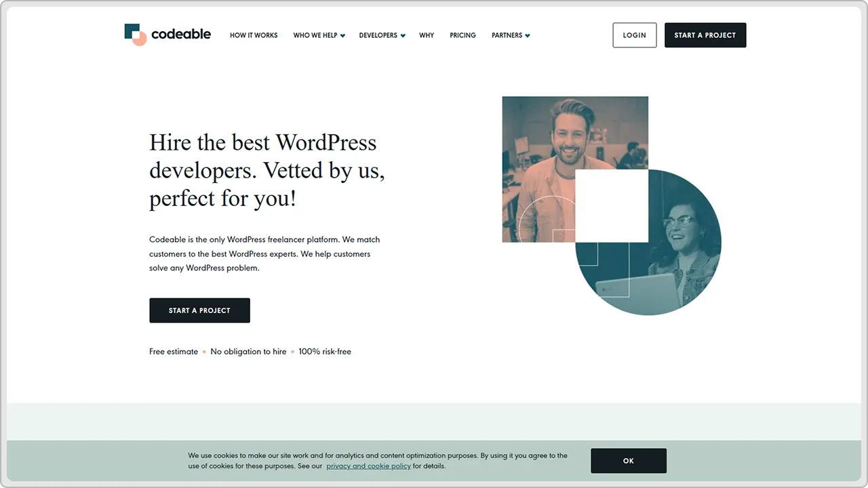Go to the Why page
This screenshot has height=488, width=868.
(x=427, y=35)
